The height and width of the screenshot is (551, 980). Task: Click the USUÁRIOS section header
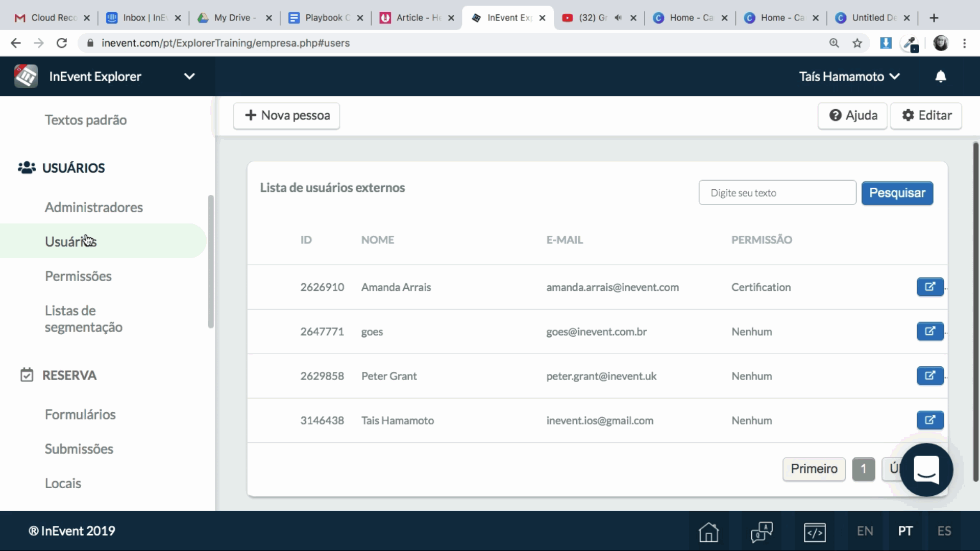61,168
